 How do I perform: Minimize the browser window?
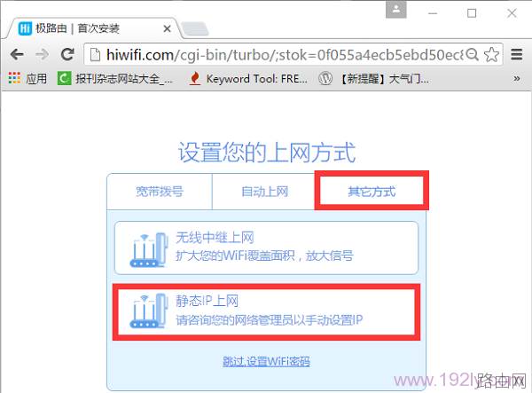coord(433,13)
